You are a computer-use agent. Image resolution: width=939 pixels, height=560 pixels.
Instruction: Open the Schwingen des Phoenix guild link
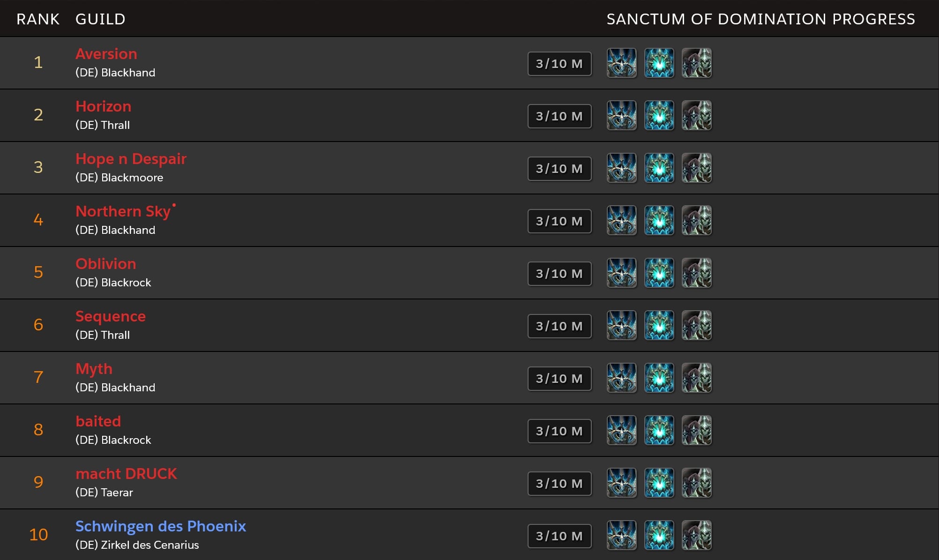point(161,526)
